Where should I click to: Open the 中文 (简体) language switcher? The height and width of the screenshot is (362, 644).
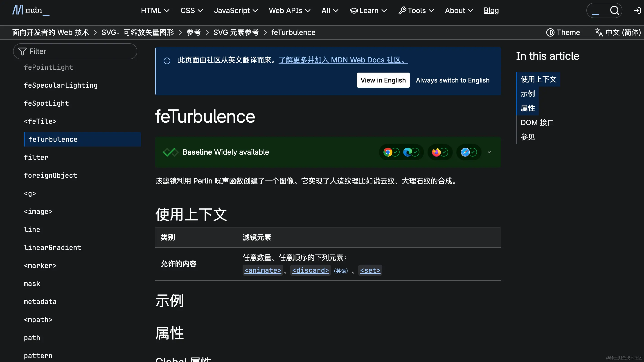pos(617,32)
